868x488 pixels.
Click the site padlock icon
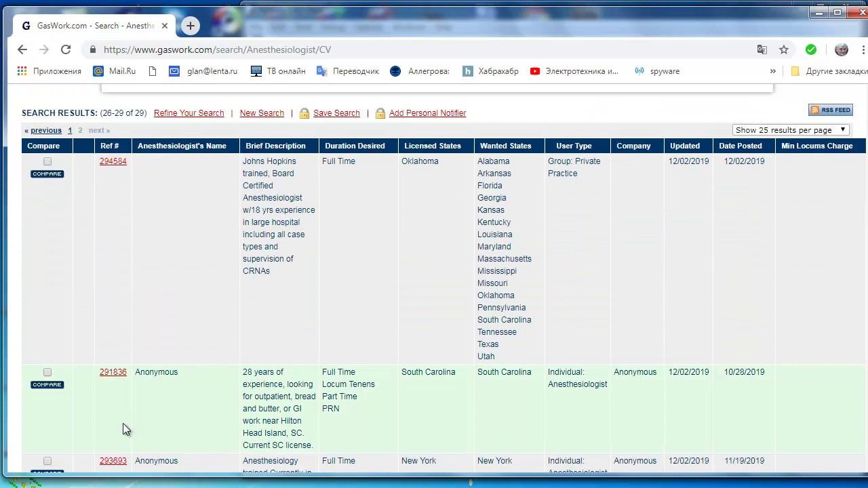93,49
